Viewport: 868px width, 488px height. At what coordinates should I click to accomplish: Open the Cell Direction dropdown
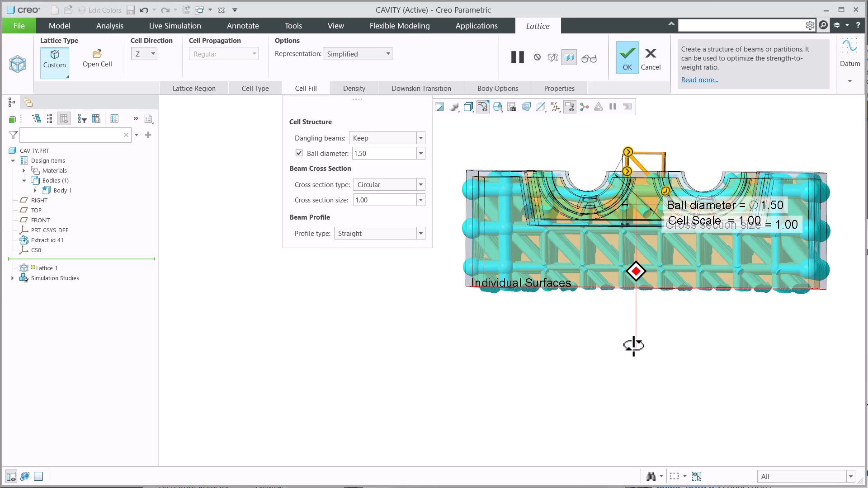point(144,54)
